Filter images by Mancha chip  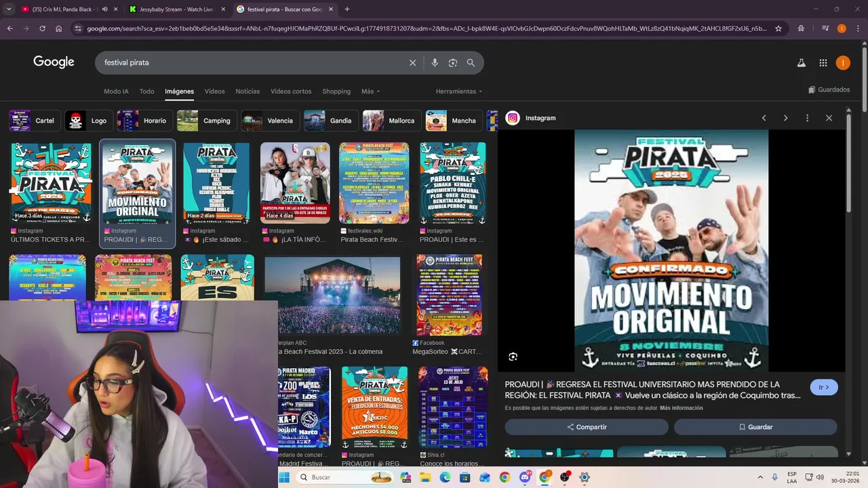coord(454,121)
